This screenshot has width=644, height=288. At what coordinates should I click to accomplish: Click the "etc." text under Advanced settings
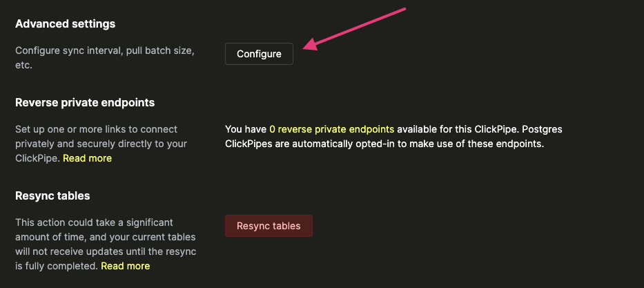click(24, 66)
